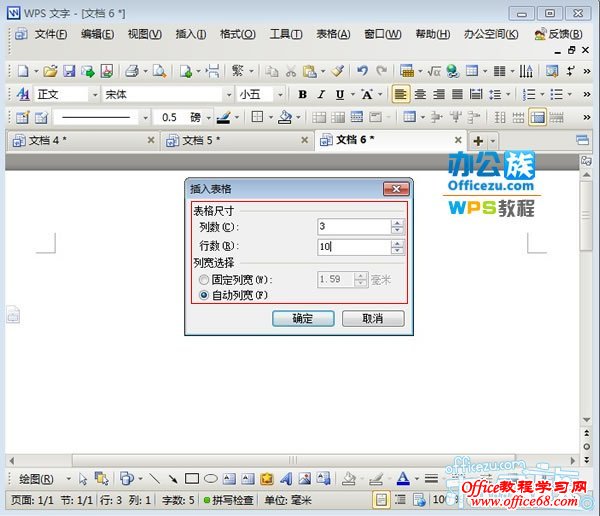Select the Rectangle drawing tool
The width and height of the screenshot is (600, 516).
[192, 478]
